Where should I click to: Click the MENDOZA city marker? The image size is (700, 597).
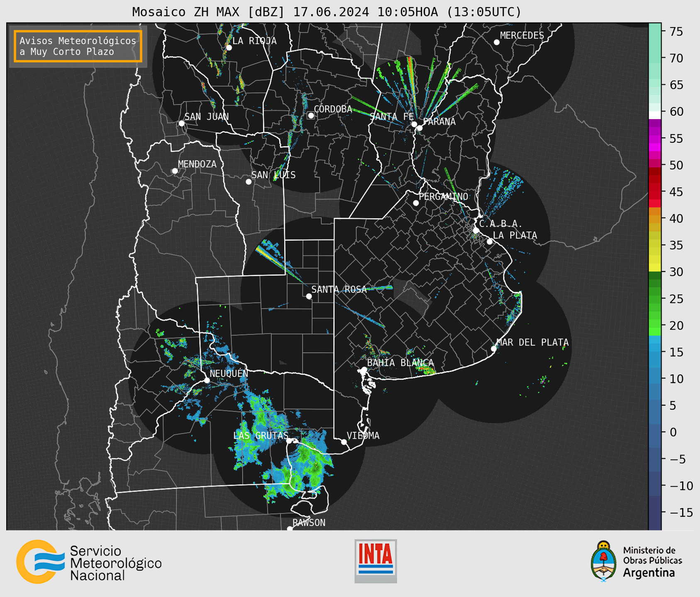point(175,171)
